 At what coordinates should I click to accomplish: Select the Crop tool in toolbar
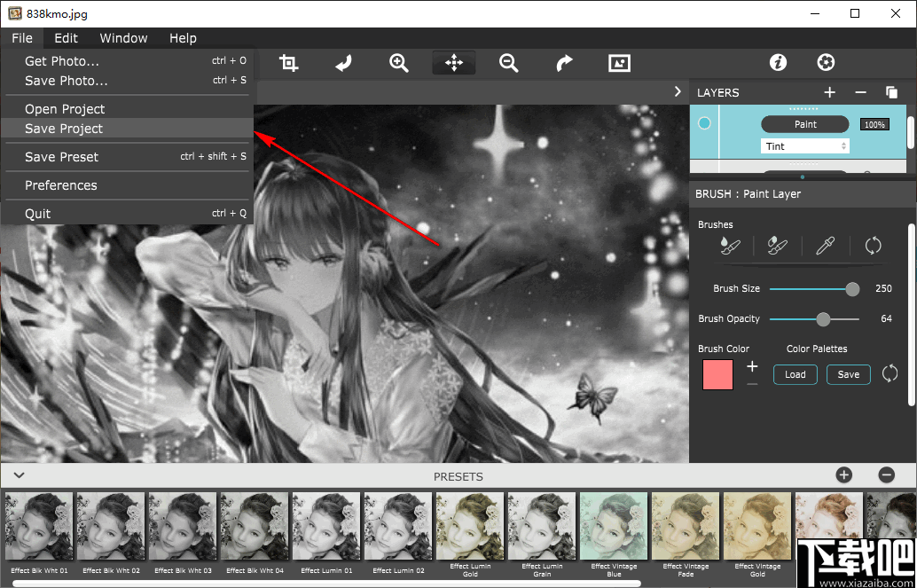coord(289,63)
